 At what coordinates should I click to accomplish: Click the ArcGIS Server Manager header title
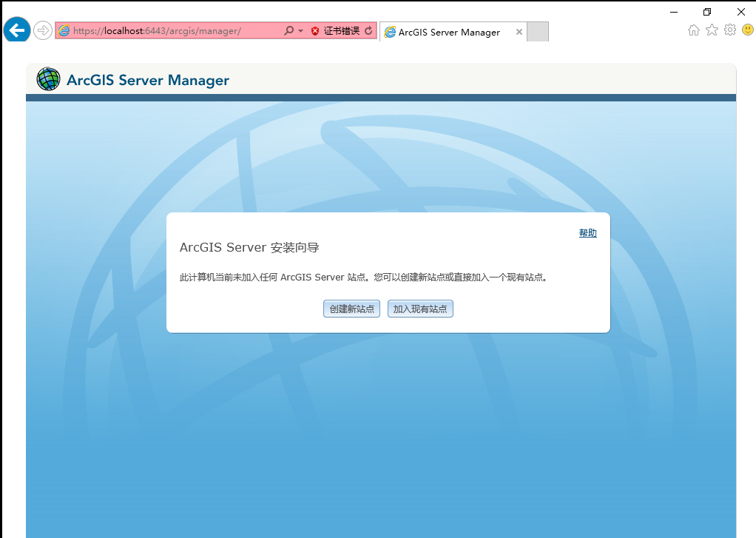(x=147, y=80)
